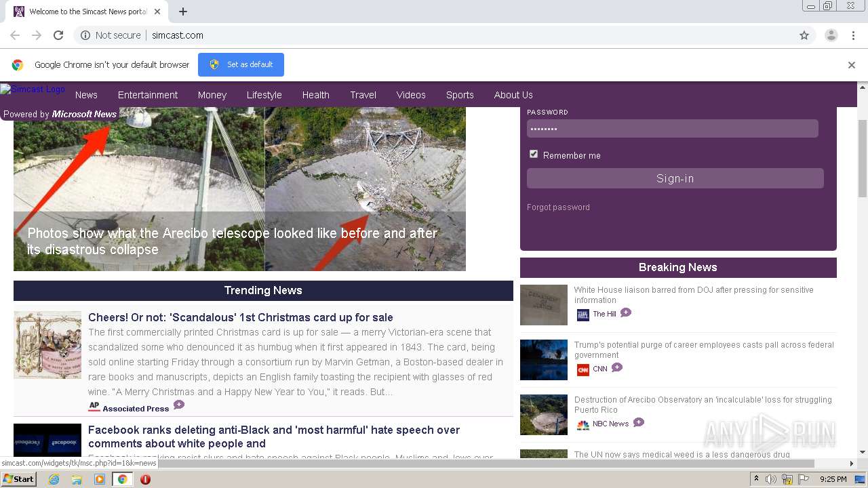Open the Health section
This screenshot has height=488, width=868.
point(316,95)
